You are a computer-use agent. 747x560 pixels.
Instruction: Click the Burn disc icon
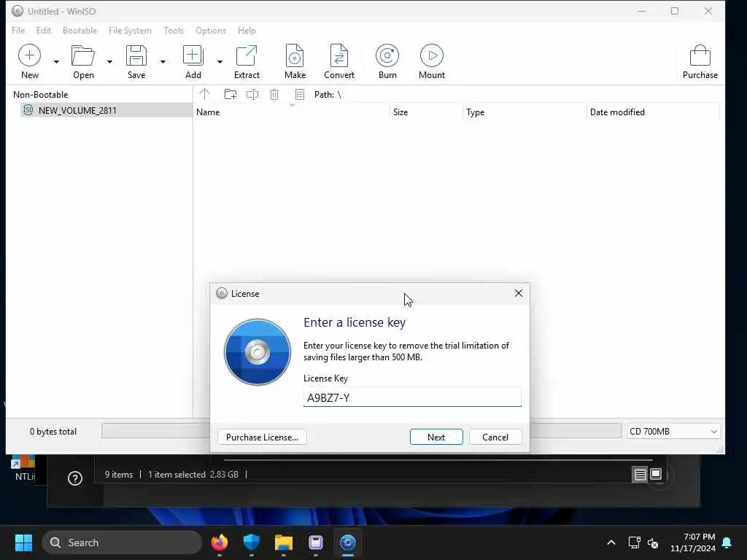pos(387,55)
